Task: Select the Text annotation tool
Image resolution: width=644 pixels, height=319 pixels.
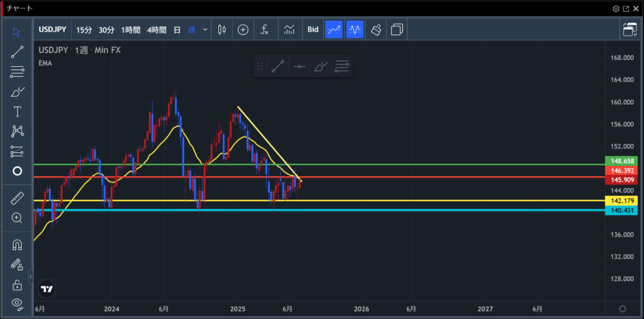Action: pyautogui.click(x=17, y=111)
